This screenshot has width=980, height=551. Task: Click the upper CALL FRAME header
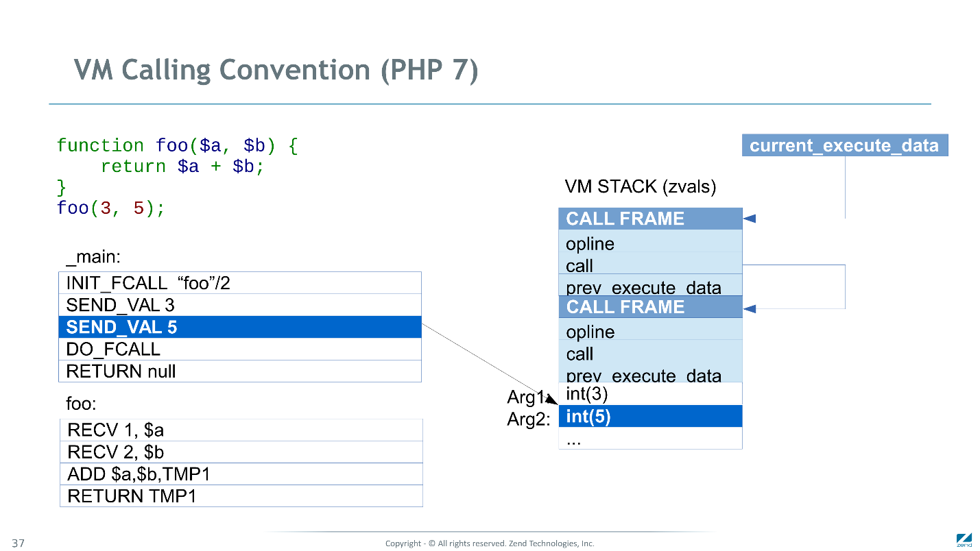650,219
